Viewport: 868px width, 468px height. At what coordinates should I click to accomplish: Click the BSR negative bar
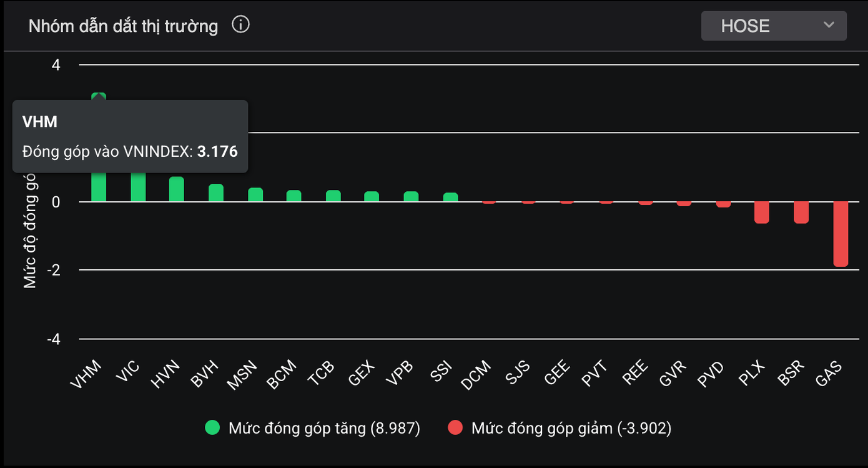801,212
